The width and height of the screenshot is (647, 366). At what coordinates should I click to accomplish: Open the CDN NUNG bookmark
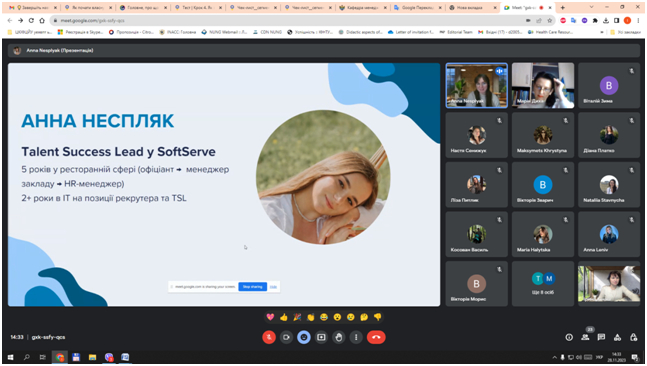click(x=267, y=32)
